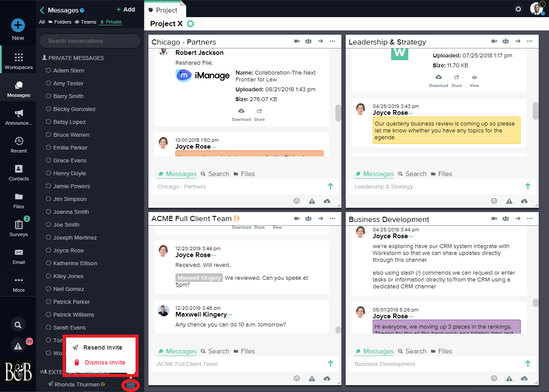549x392 pixels.
Task: Open the Workspaces grid icon
Action: point(18,57)
